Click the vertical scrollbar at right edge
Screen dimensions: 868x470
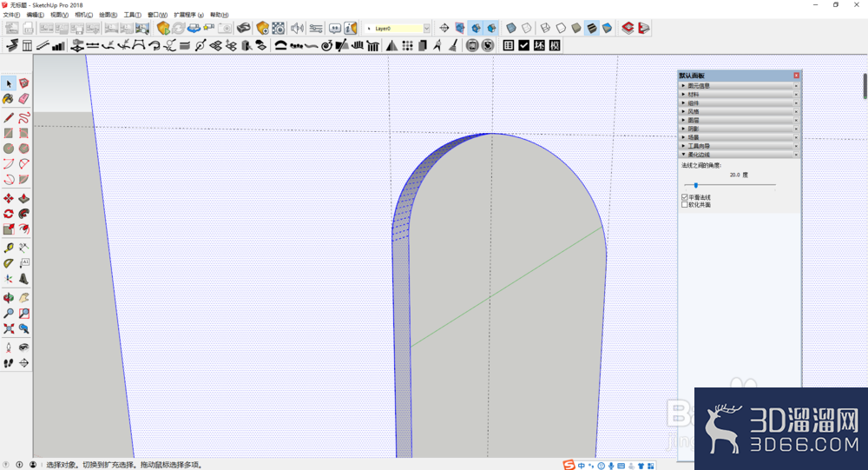865,87
